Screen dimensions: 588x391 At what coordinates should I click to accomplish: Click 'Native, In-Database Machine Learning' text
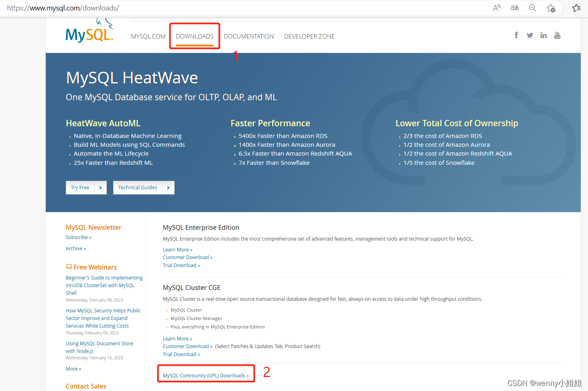(x=128, y=136)
